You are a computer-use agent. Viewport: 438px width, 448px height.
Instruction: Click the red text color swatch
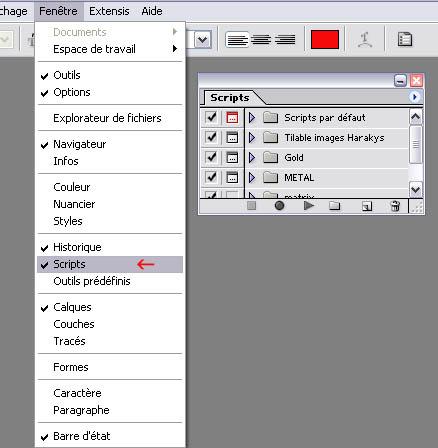(325, 40)
